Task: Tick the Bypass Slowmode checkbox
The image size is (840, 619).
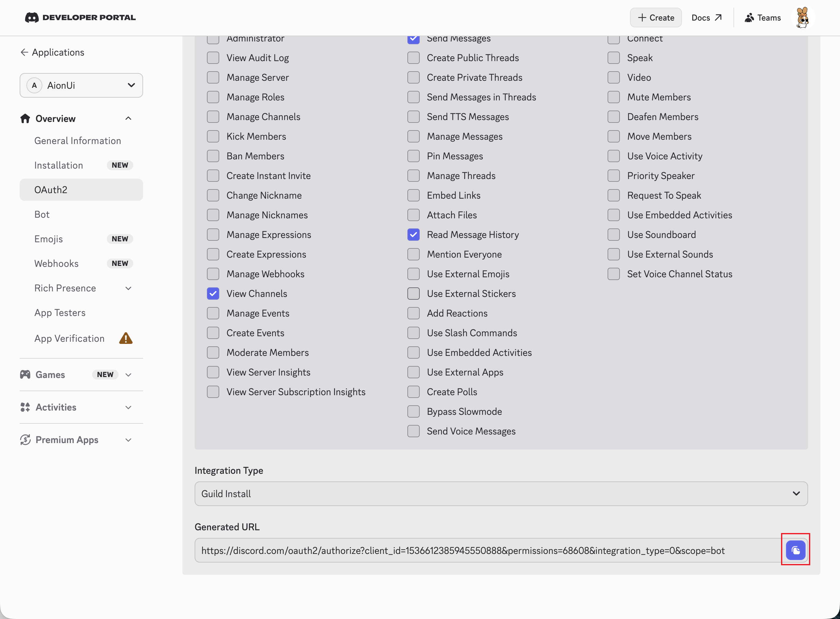Action: [x=414, y=411]
